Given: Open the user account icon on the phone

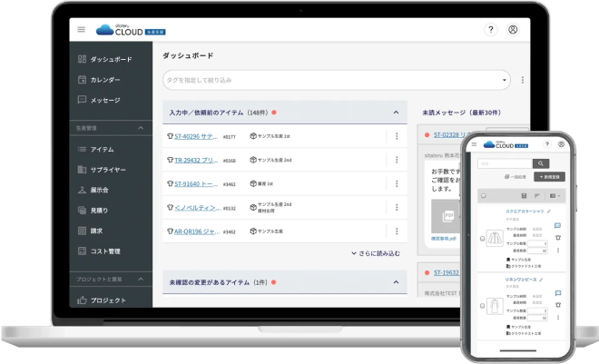Looking at the screenshot, I should [561, 144].
